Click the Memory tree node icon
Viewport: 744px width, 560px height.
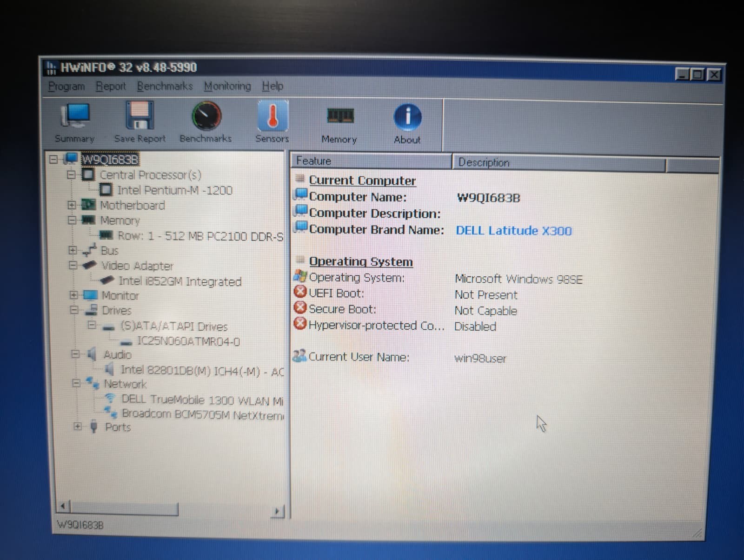[x=88, y=220]
